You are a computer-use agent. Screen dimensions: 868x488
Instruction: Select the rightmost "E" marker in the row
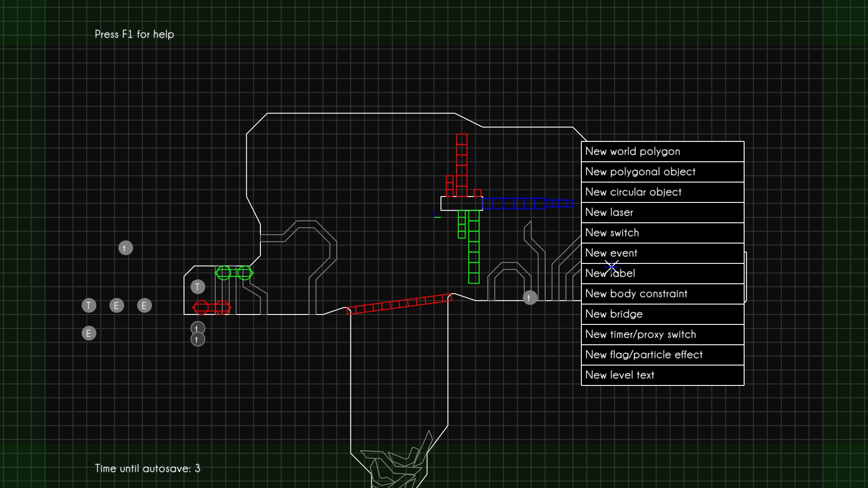(x=144, y=305)
